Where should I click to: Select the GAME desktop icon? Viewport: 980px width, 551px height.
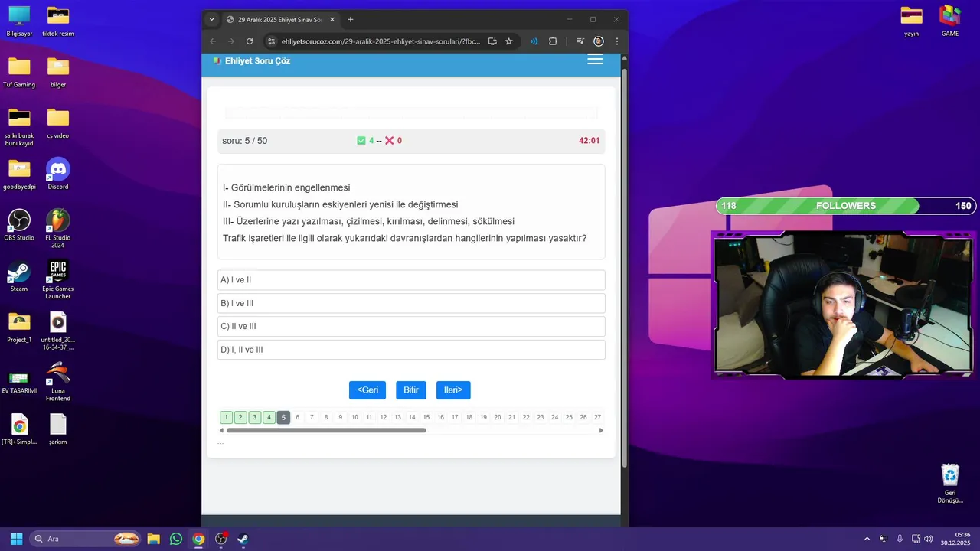(x=950, y=21)
